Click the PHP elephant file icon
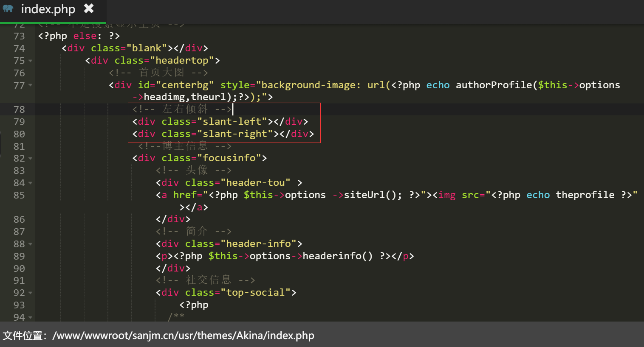The width and height of the screenshot is (644, 347). click(x=8, y=8)
